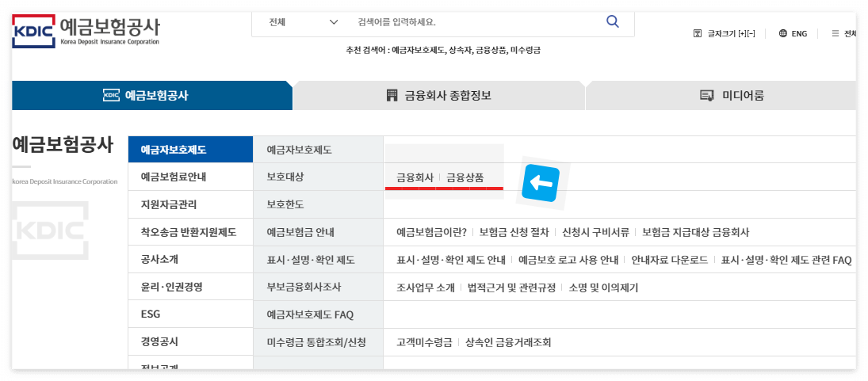
Task: Open the 조사업무 소개 link
Action: point(426,287)
